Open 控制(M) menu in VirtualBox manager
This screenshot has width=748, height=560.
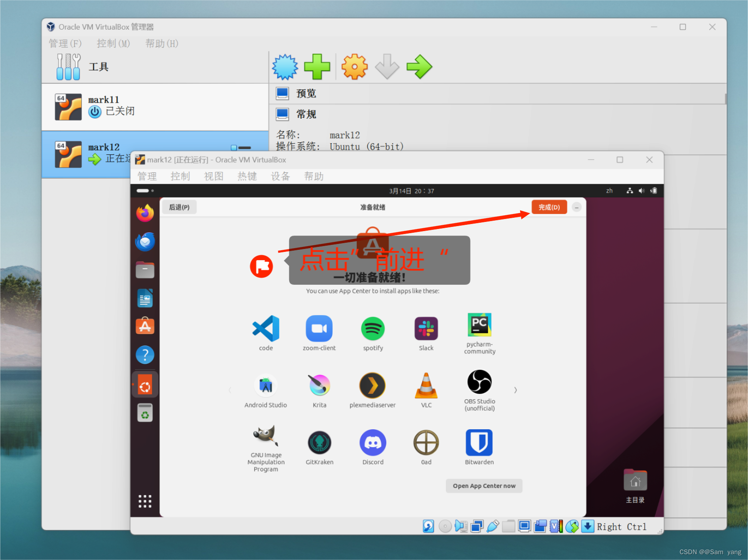[x=113, y=44]
